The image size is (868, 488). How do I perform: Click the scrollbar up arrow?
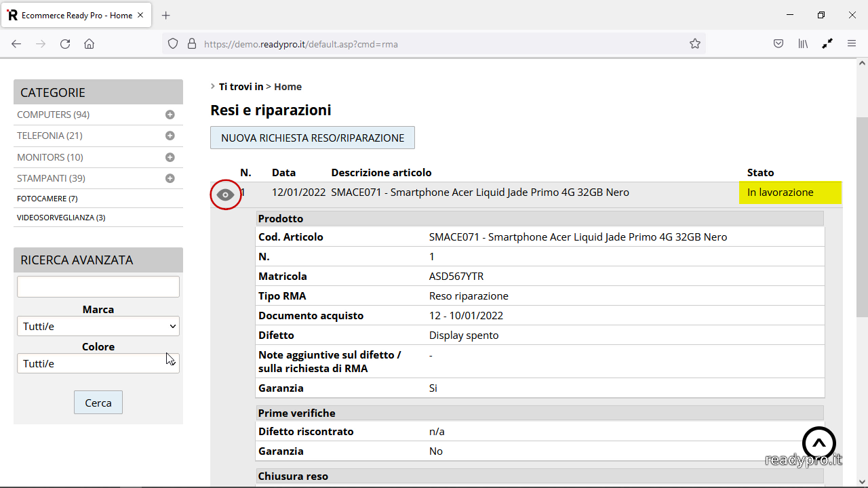click(x=862, y=63)
